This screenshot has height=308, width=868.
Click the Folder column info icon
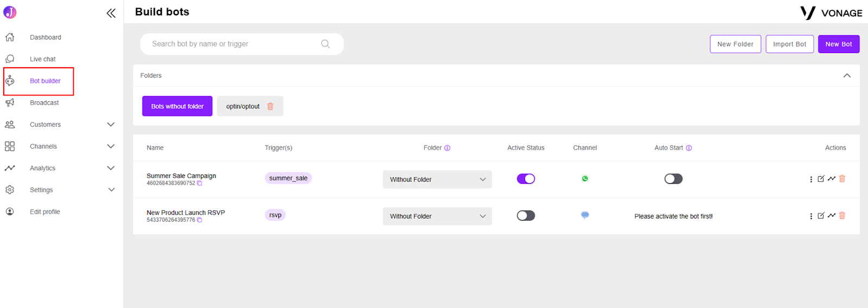coord(448,148)
